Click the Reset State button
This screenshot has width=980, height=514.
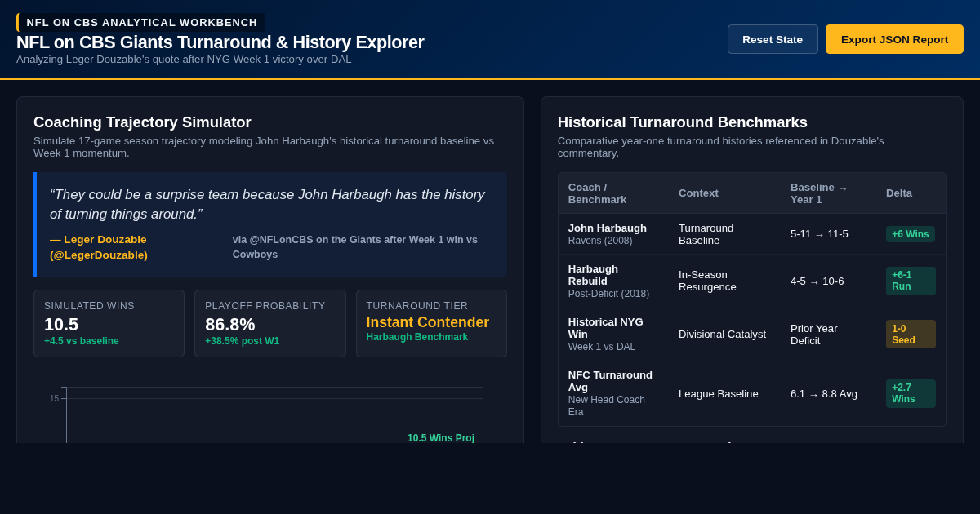[773, 39]
